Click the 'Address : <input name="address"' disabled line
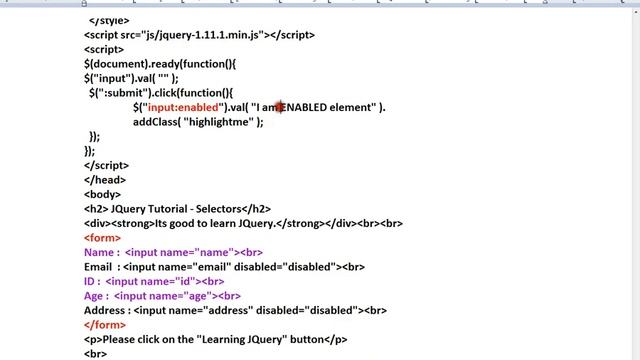Image resolution: width=640 pixels, height=360 pixels. (x=235, y=310)
